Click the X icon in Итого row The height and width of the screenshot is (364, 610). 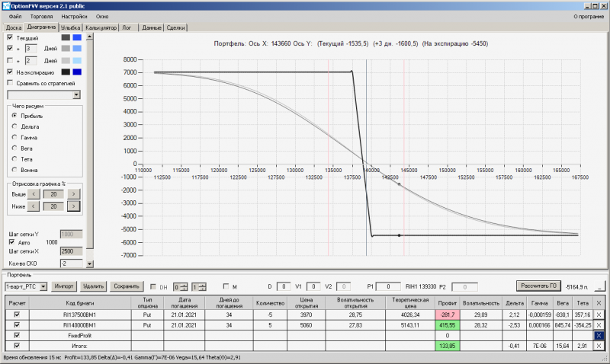click(599, 346)
